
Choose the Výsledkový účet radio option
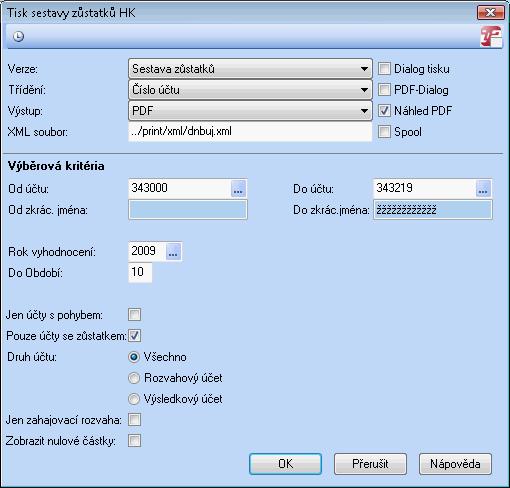(134, 399)
